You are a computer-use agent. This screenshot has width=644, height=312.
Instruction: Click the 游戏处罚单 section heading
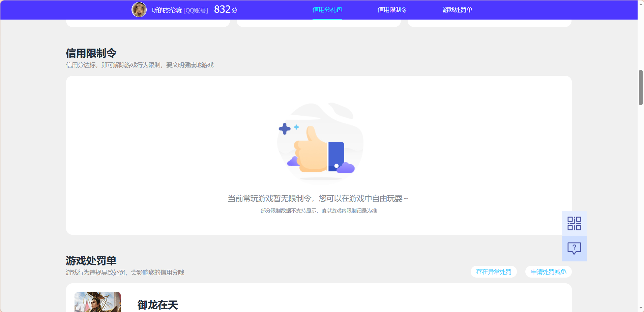click(91, 260)
